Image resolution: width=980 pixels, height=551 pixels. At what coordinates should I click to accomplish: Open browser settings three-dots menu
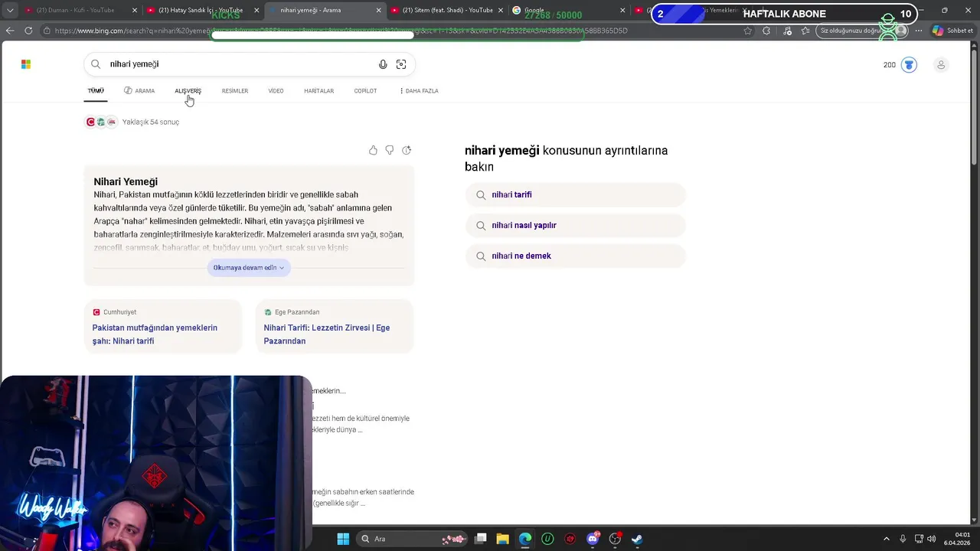919,31
